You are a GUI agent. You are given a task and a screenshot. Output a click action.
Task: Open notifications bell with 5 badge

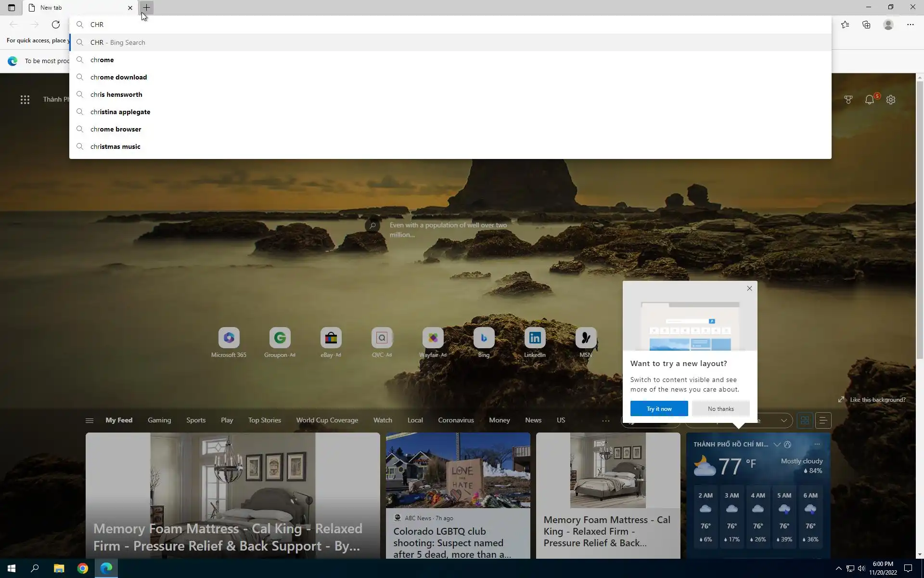tap(870, 100)
